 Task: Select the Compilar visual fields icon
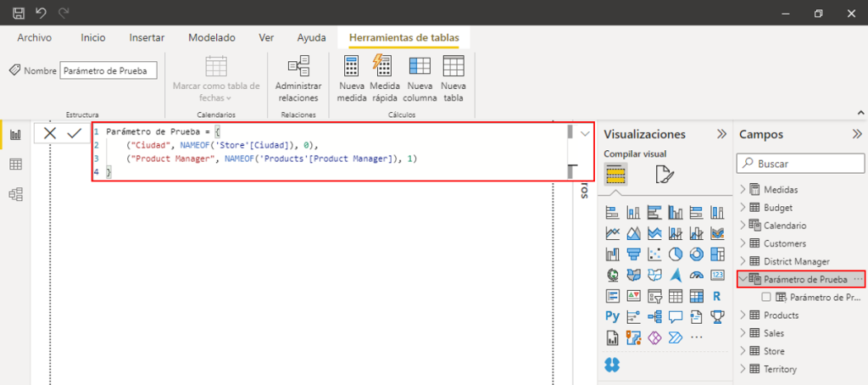615,175
